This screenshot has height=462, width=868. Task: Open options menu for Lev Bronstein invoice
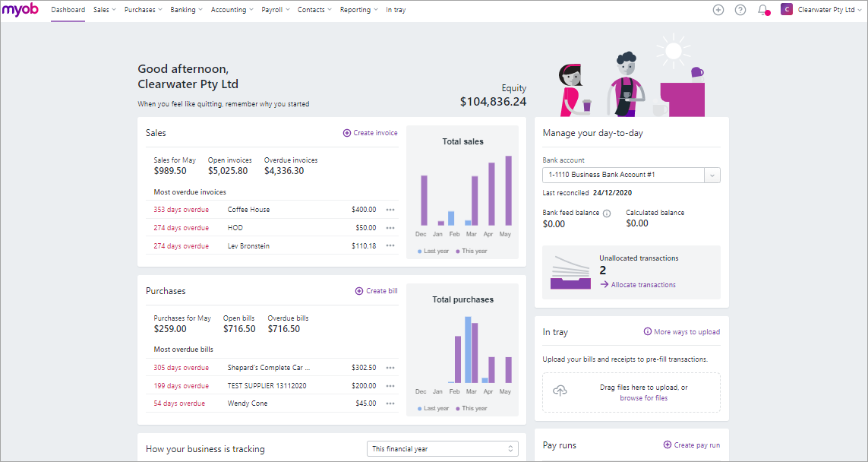(x=390, y=246)
